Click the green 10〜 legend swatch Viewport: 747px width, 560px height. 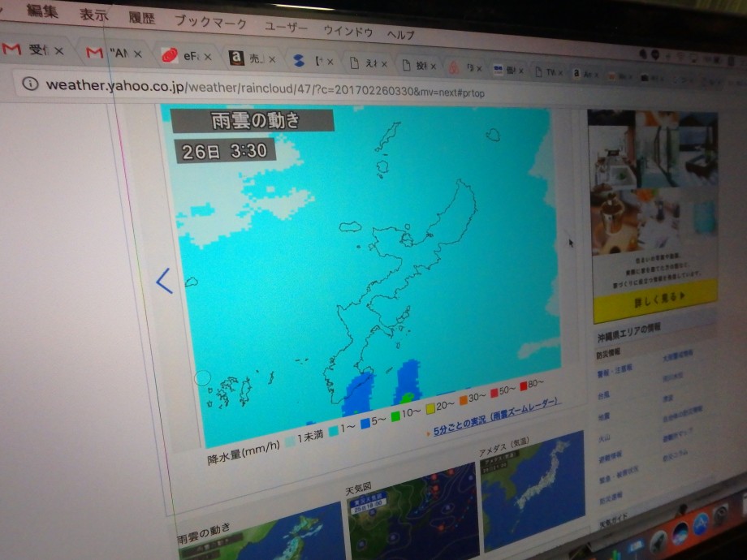(x=395, y=416)
